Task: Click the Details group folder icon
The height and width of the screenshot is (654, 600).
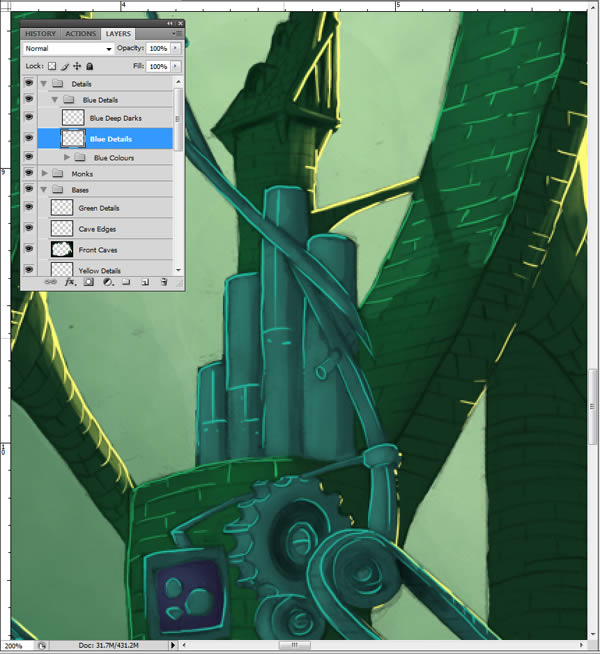Action: (x=58, y=84)
